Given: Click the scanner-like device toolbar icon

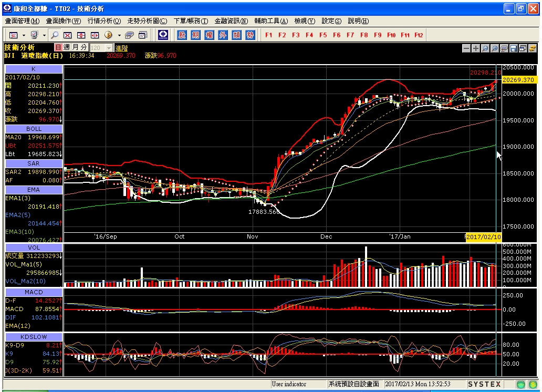Looking at the screenshot, I should tap(129, 35).
